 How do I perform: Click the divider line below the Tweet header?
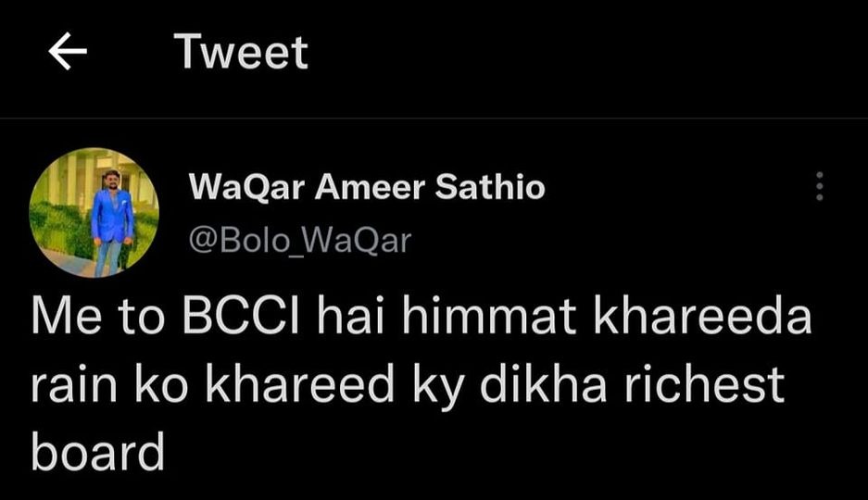pyautogui.click(x=434, y=118)
